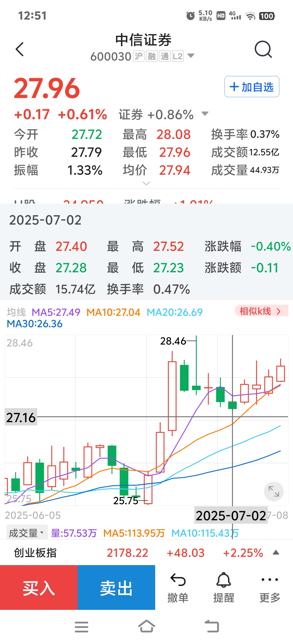Open 更多 more options icon
Image resolution: width=293 pixels, height=644 pixels.
pyautogui.click(x=270, y=587)
